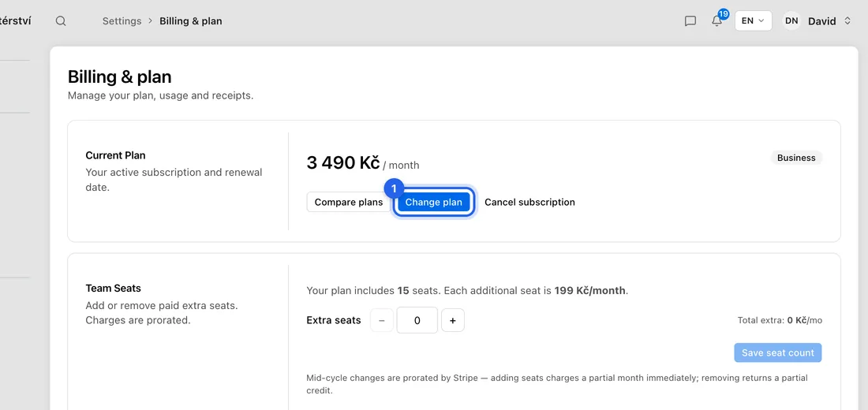Viewport: 868px width, 410px height.
Task: Click the Stripe proration note text
Action: [x=557, y=384]
